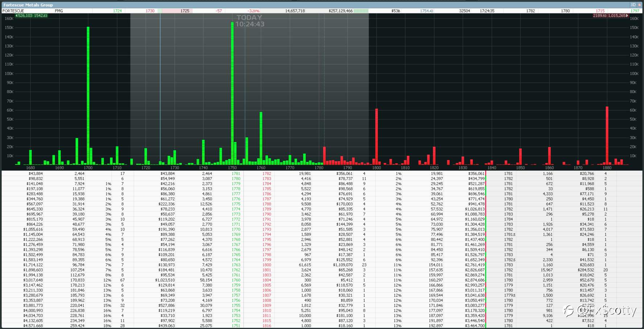Click the 1740 x-axis price label

203,168
